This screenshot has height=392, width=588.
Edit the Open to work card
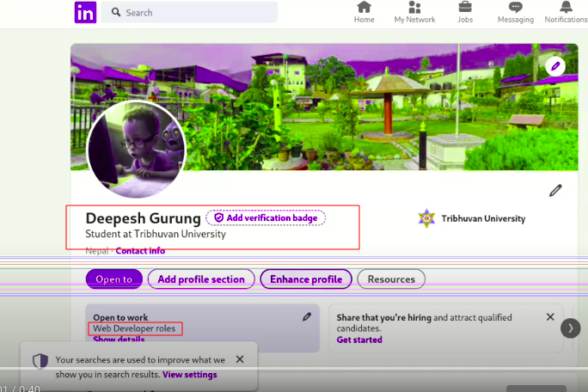point(307,317)
